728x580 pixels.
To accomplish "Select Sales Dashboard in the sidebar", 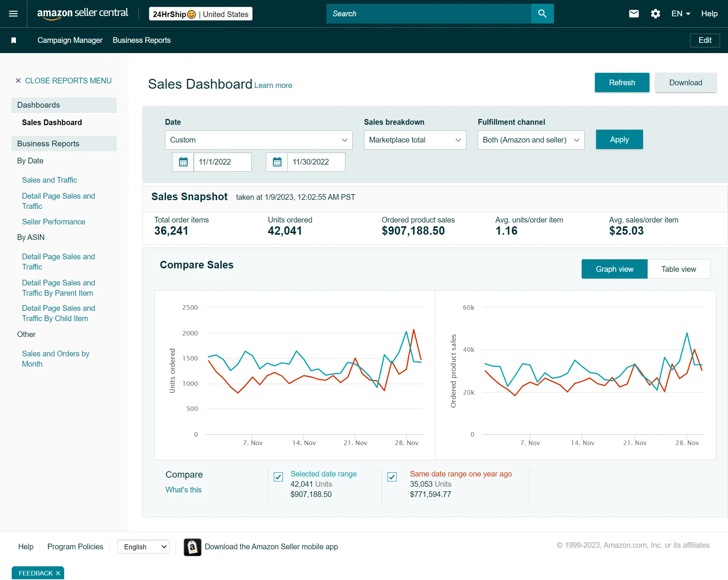I will 52,122.
